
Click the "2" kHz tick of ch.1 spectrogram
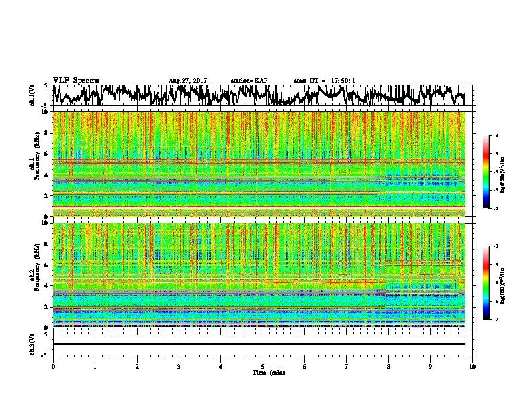pyautogui.click(x=46, y=195)
